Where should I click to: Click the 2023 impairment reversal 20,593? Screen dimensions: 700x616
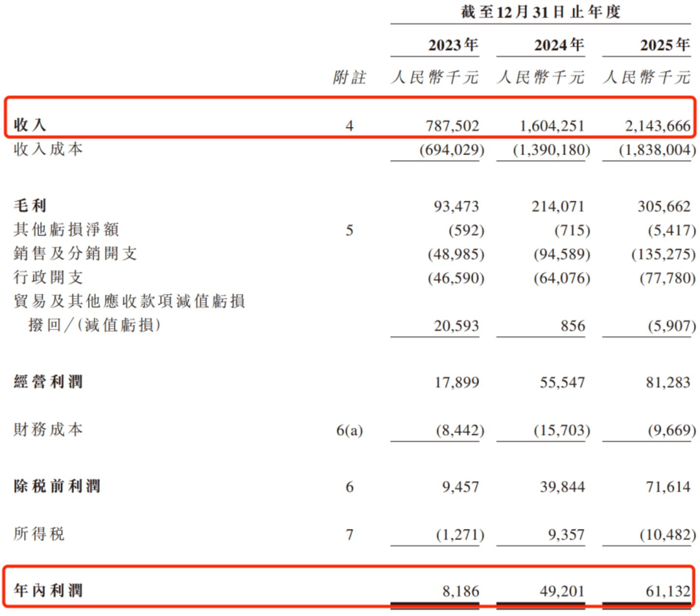(456, 326)
